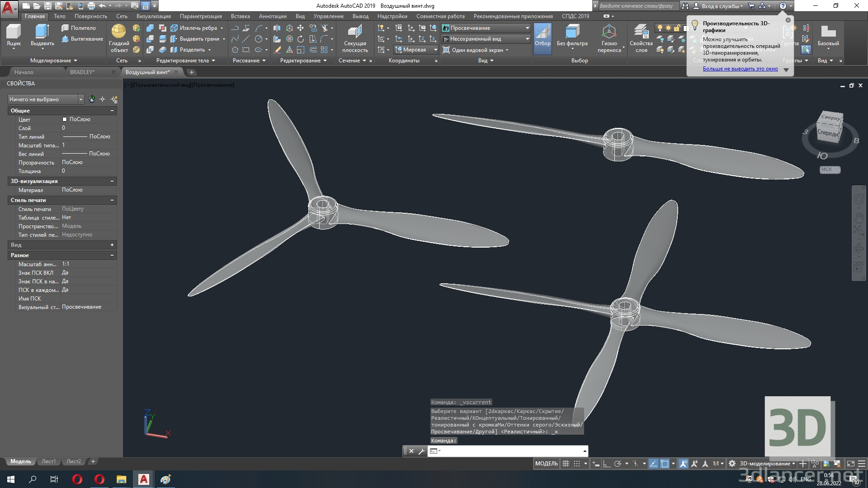Click the Base view (Базовый) icon
This screenshot has width=868, height=488.
(828, 36)
